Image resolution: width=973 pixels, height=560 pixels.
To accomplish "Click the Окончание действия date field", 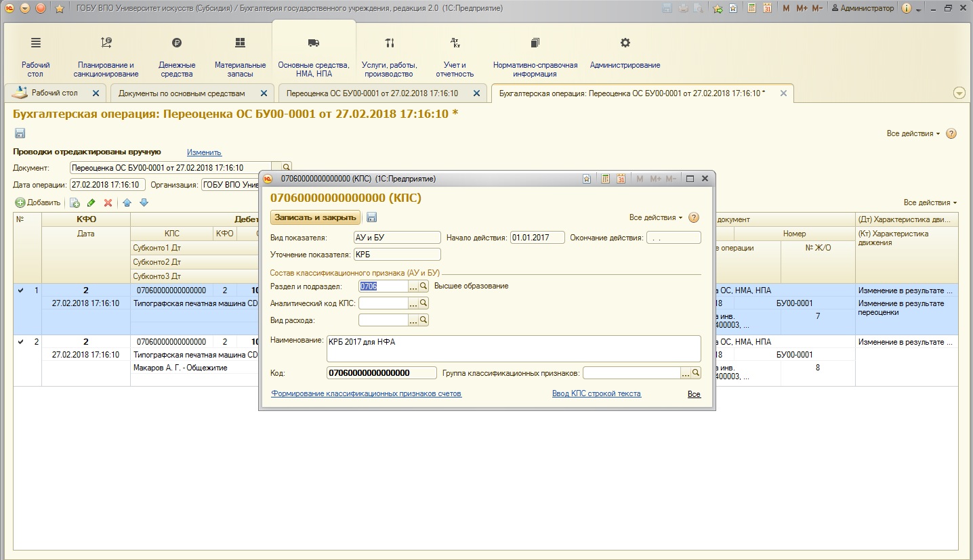I will (674, 238).
